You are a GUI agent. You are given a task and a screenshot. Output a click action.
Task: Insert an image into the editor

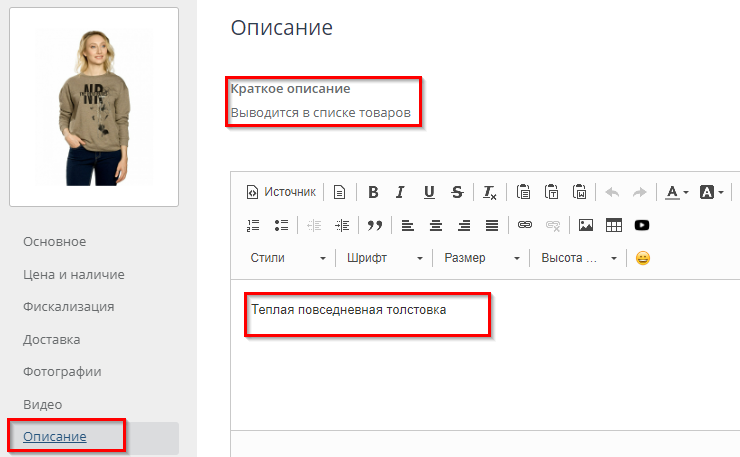point(586,225)
